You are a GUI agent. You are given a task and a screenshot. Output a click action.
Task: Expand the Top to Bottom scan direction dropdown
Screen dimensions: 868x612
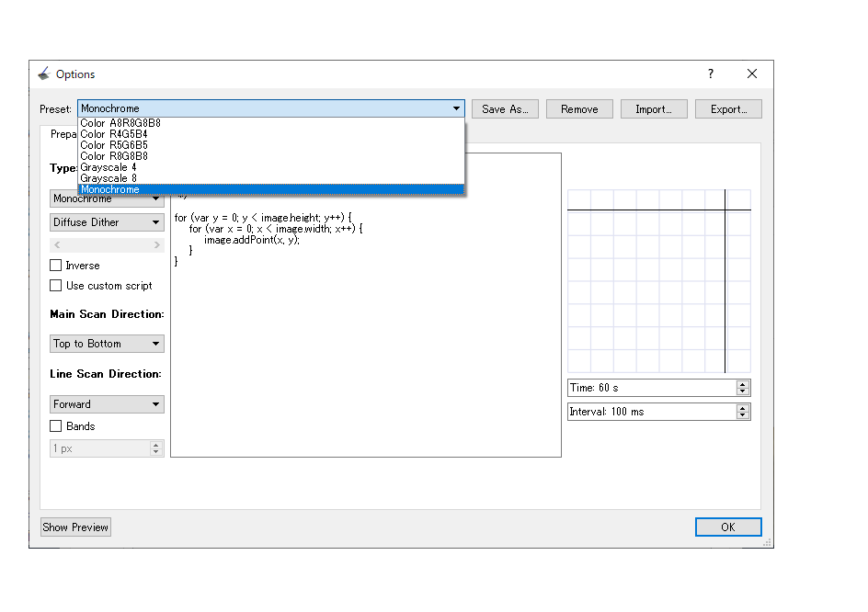pos(107,344)
